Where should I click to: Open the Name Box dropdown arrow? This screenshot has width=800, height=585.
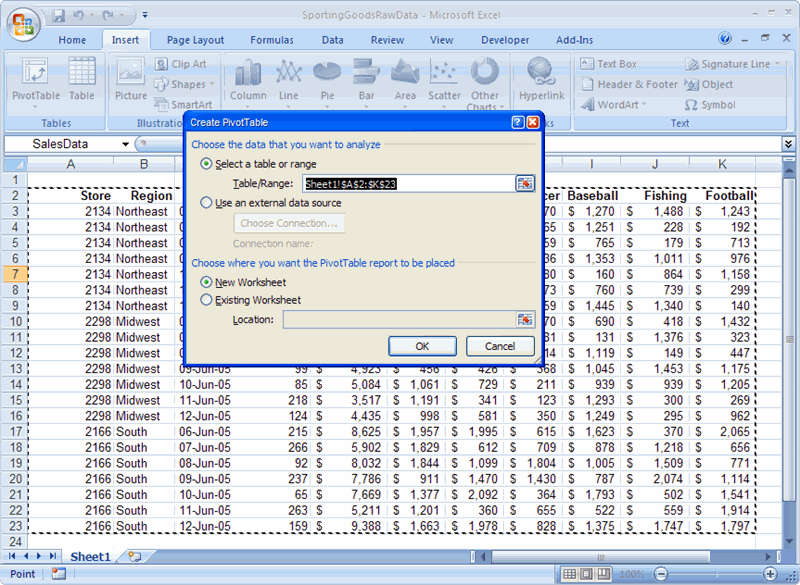125,144
